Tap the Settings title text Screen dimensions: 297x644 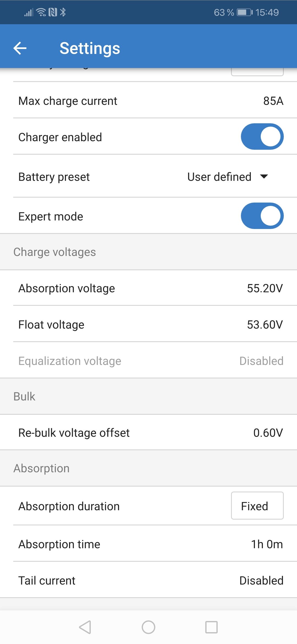pos(90,48)
